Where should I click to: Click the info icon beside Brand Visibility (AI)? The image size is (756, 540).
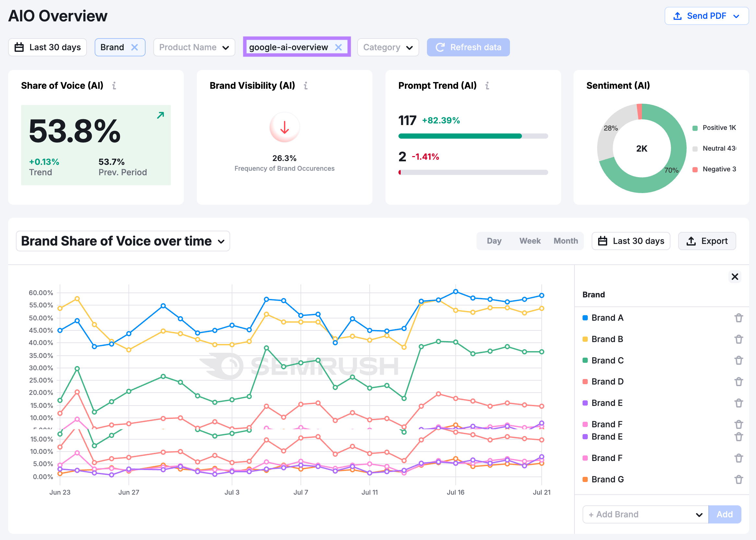pos(306,86)
